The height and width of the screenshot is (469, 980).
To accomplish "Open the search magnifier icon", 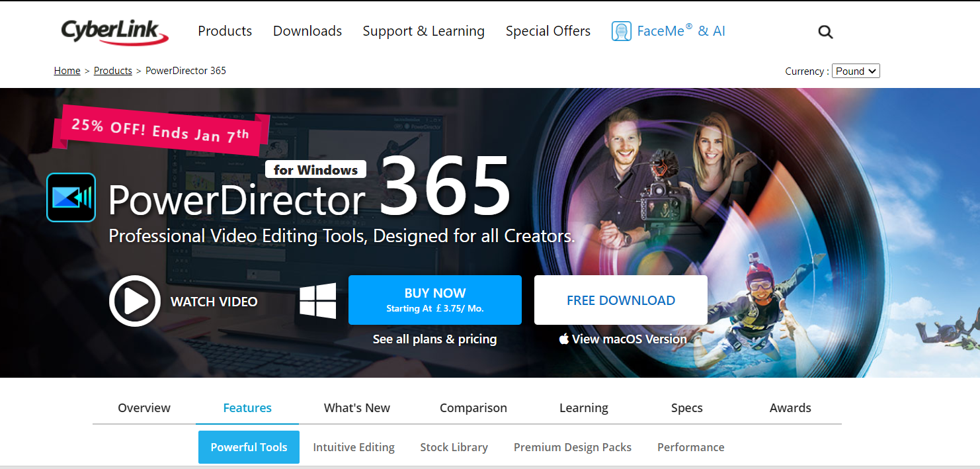I will [825, 32].
